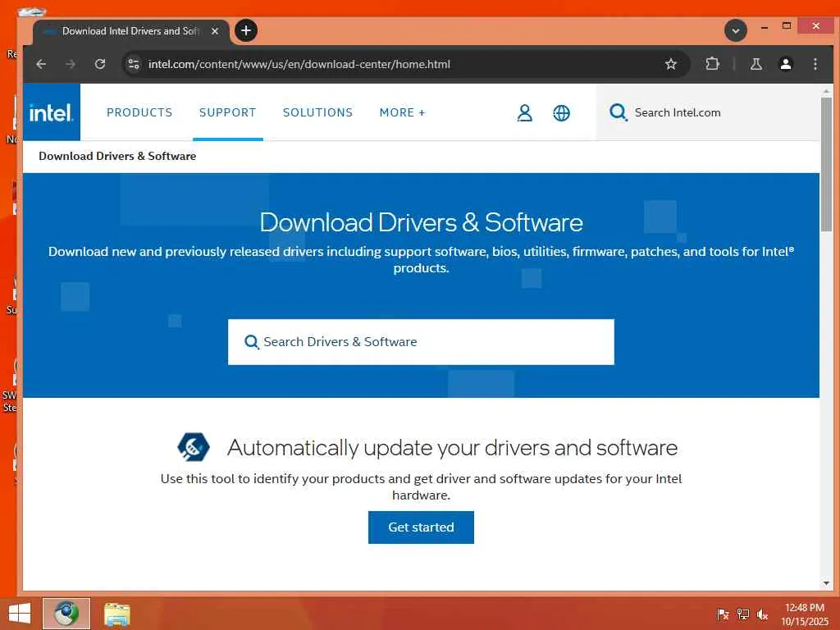
Task: Open the globe language selector icon
Action: point(561,113)
